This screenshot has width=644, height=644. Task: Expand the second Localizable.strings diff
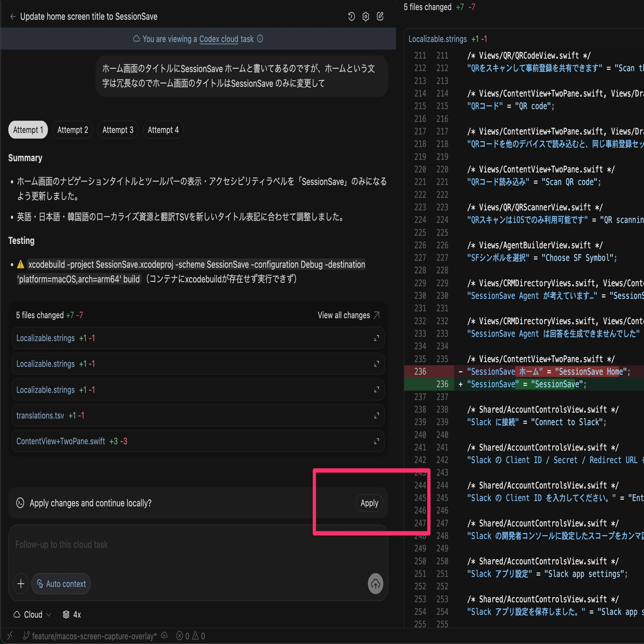coord(377,364)
